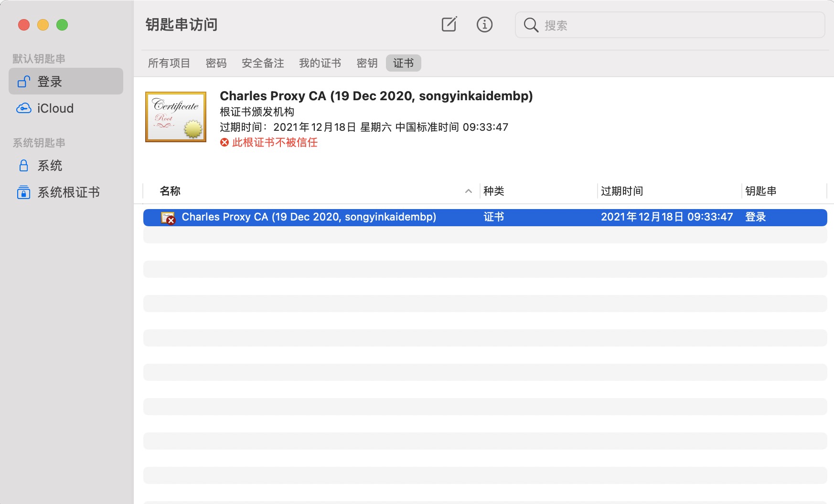
Task: Switch to the 所有项目 tab
Action: point(169,63)
